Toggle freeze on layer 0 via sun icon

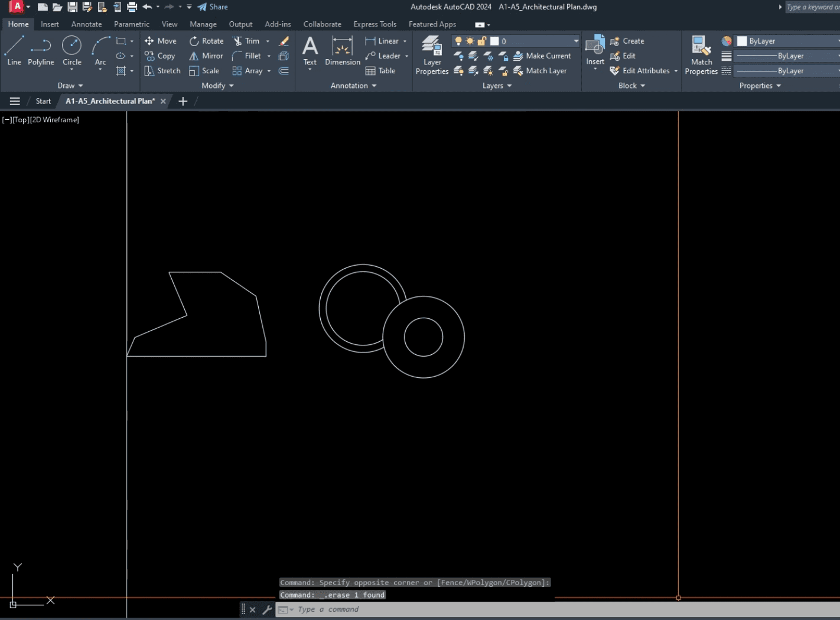[470, 41]
